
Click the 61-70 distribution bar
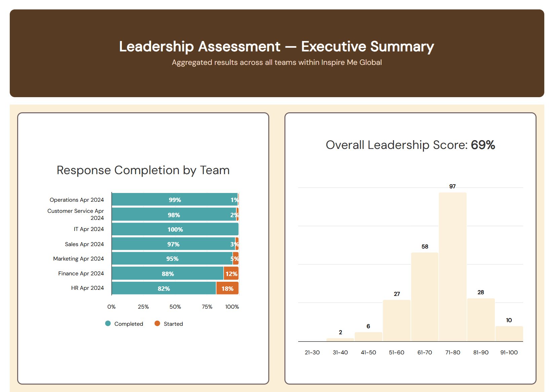point(425,296)
